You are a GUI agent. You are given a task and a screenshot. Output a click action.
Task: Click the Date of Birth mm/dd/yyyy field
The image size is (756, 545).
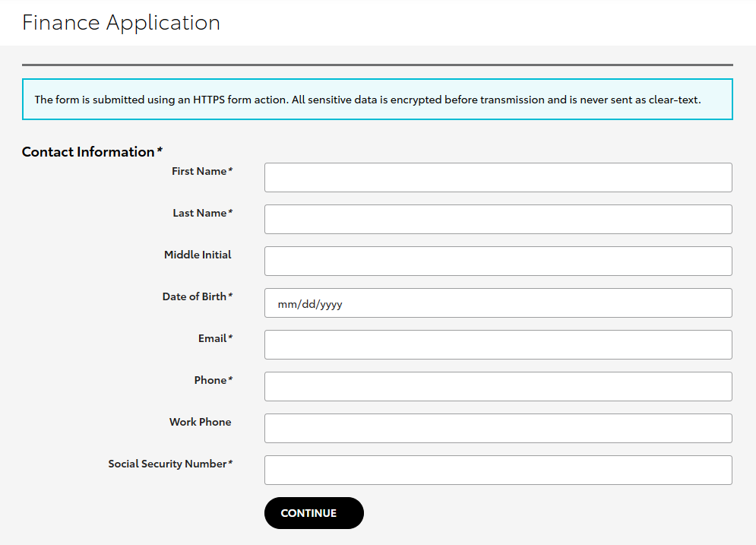coord(498,303)
